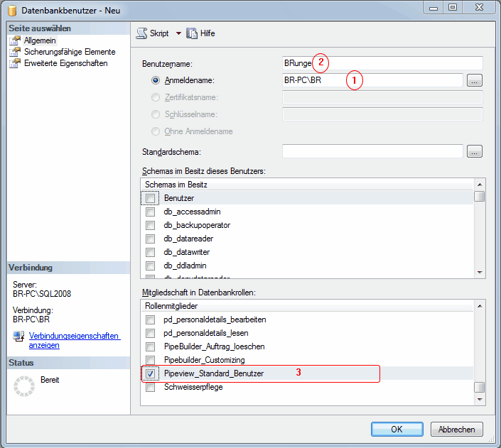
Task: Open the Sicherungsfähige Elemente page
Action: tap(69, 52)
